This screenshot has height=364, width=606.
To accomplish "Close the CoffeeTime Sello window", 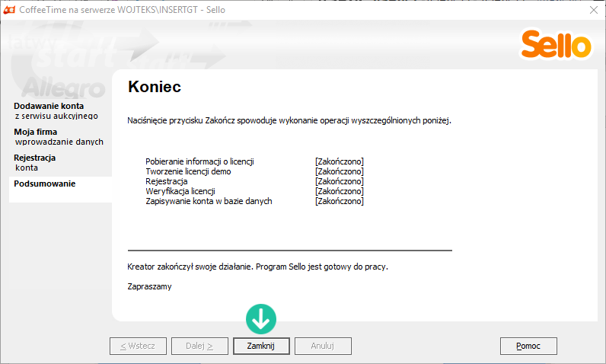I will (x=594, y=10).
